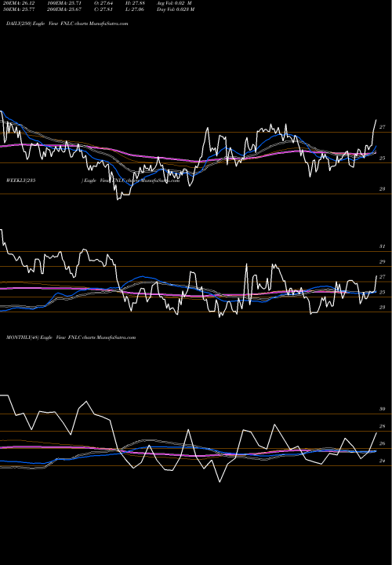The height and width of the screenshot is (565, 392).
Task: Click the 25 axis label on the DAILY chart
Action: click(x=383, y=159)
